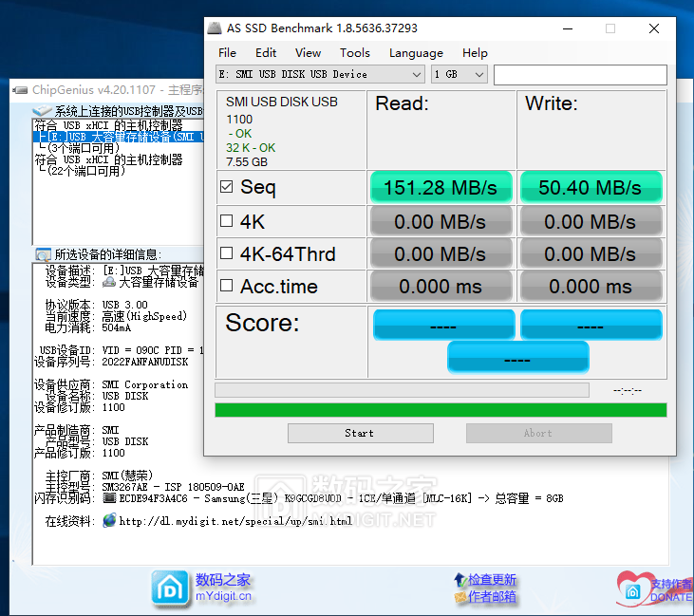Click the Seq read result 151.28 MB/s

[441, 188]
